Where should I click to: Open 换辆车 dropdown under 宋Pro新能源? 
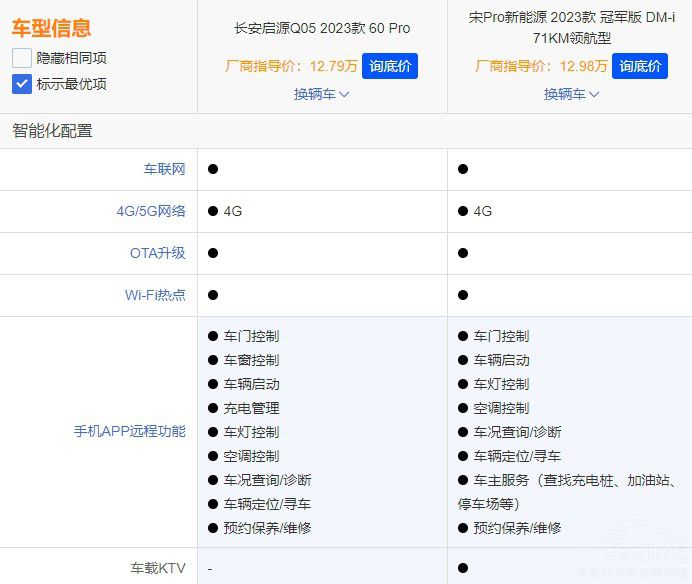pyautogui.click(x=571, y=94)
